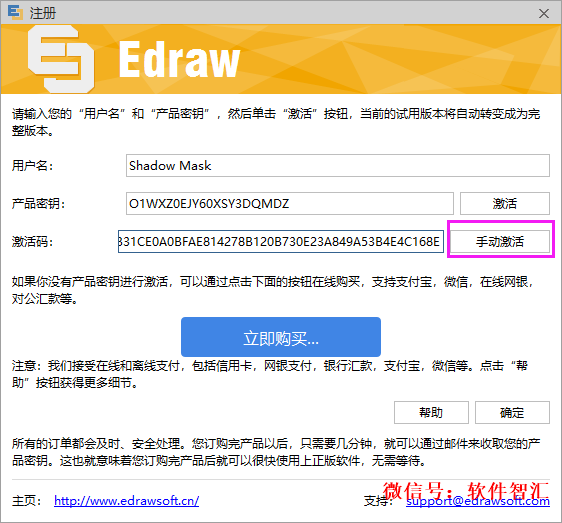The image size is (562, 523).
Task: Click the 手动激活 manual activation button
Action: pyautogui.click(x=500, y=241)
